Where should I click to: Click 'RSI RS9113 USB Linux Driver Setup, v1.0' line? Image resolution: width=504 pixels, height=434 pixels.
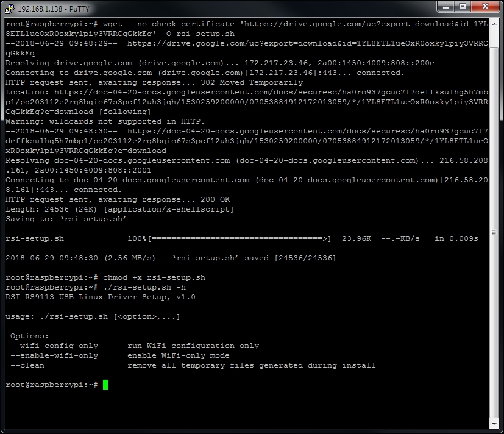click(x=101, y=297)
